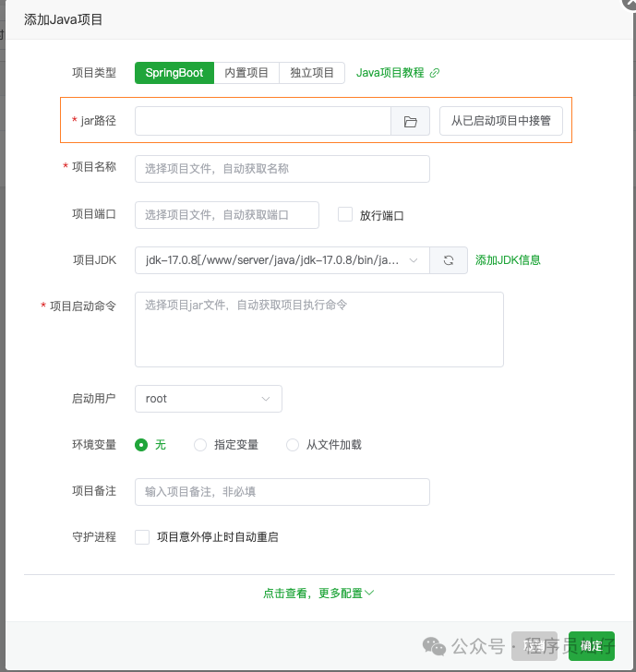636x672 pixels.
Task: Open the Java项目教程 tutorial link
Action: point(390,73)
